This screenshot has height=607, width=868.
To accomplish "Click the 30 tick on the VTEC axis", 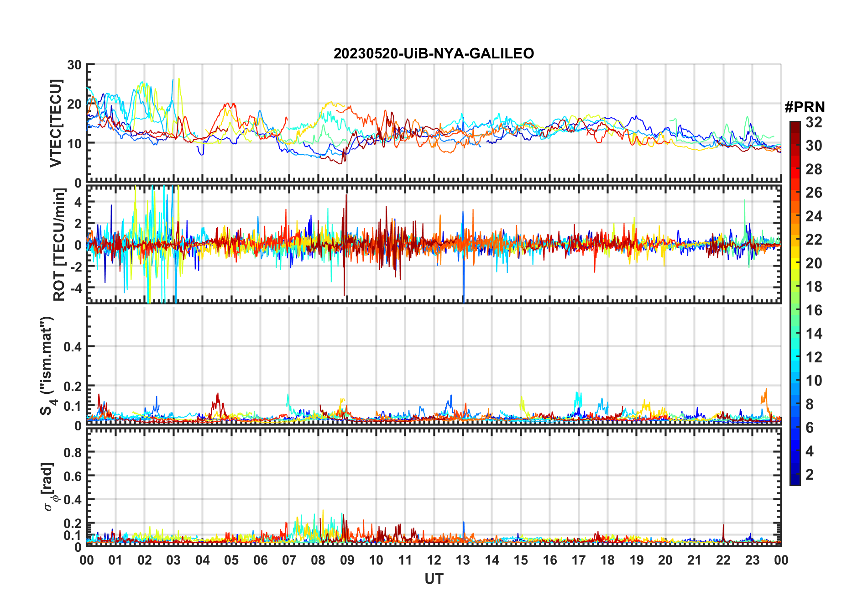I will tap(74, 65).
